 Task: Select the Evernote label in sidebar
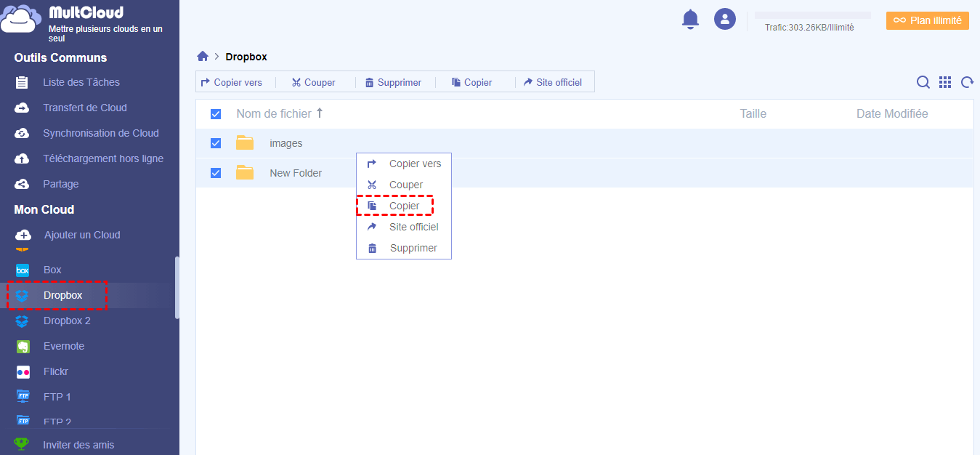(x=64, y=346)
